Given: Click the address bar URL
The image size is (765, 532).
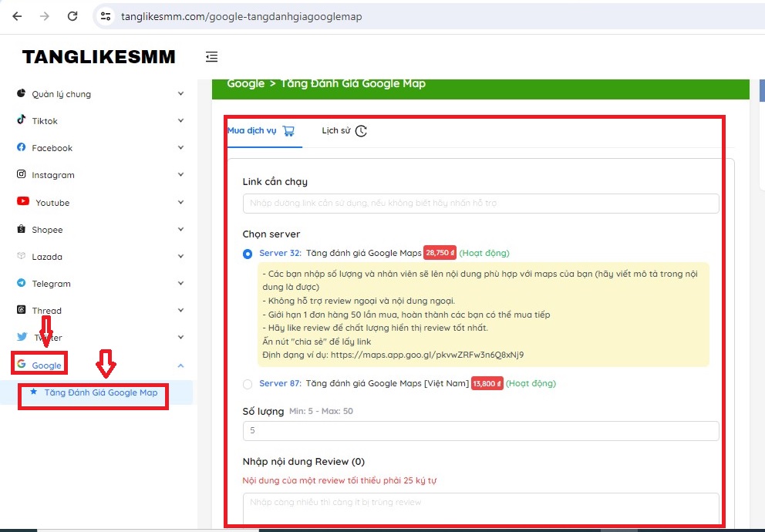Looking at the screenshot, I should 241,17.
